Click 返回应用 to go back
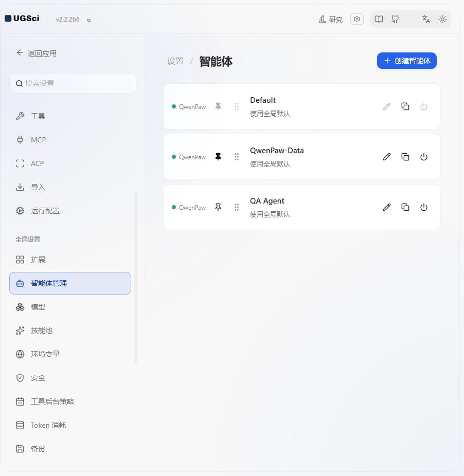This screenshot has width=464, height=476. pos(37,53)
